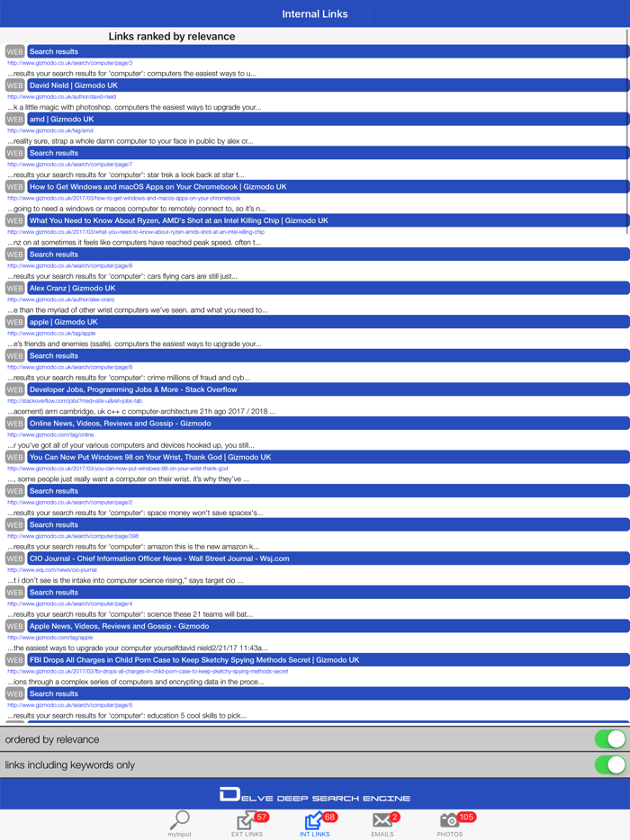This screenshot has width=630, height=840.
Task: Follow the gizmodo.com/tag/online URL link
Action: 50,434
